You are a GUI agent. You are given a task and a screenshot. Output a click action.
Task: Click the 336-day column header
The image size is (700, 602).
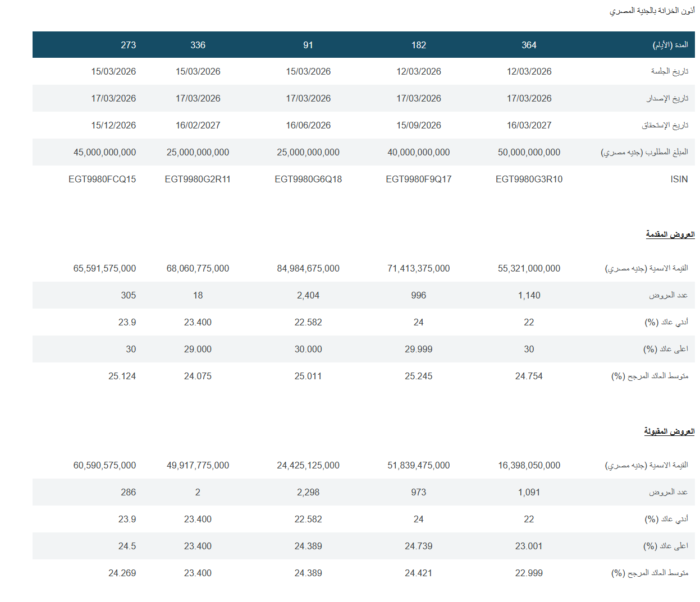(198, 44)
